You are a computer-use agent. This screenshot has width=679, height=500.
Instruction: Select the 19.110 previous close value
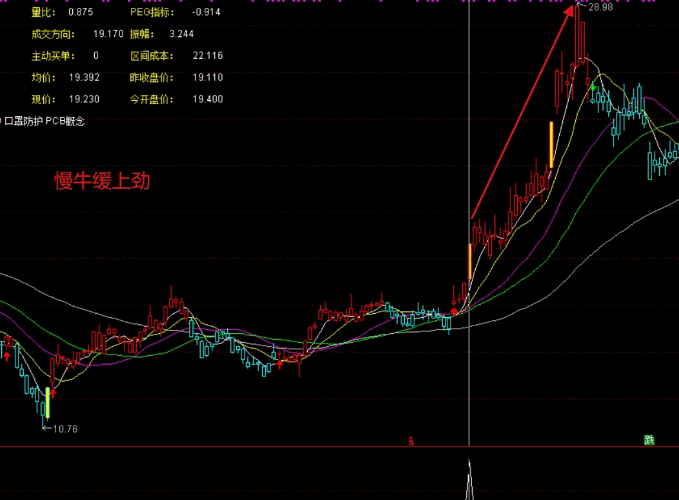[x=208, y=77]
